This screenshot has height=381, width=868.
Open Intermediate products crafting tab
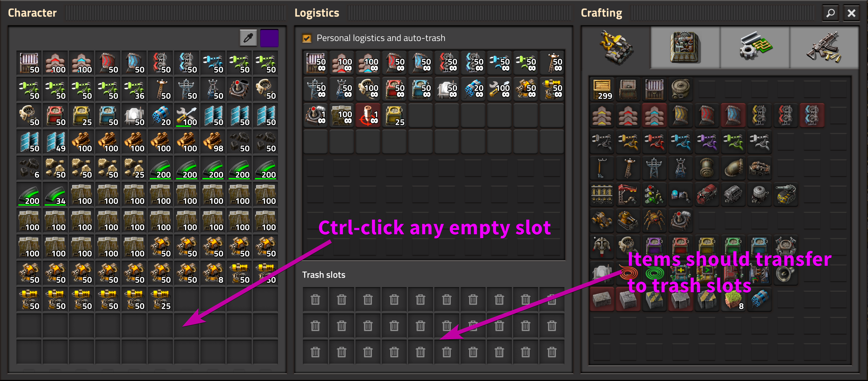(755, 48)
